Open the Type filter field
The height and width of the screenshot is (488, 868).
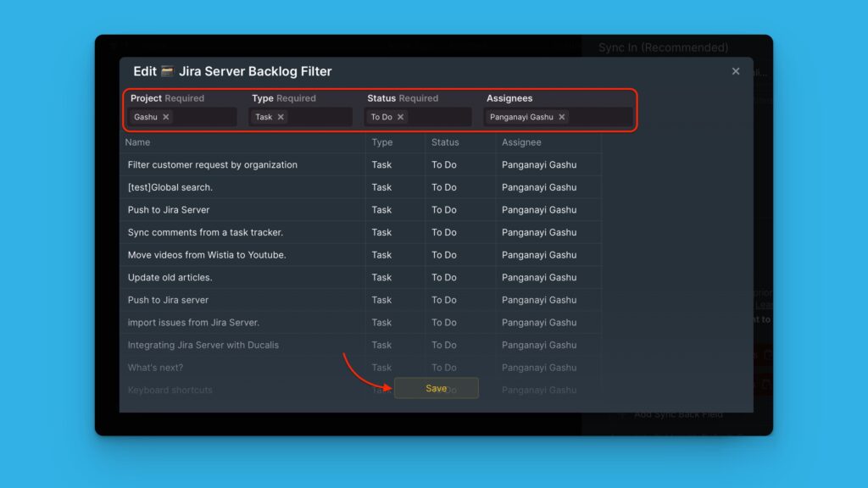click(301, 117)
